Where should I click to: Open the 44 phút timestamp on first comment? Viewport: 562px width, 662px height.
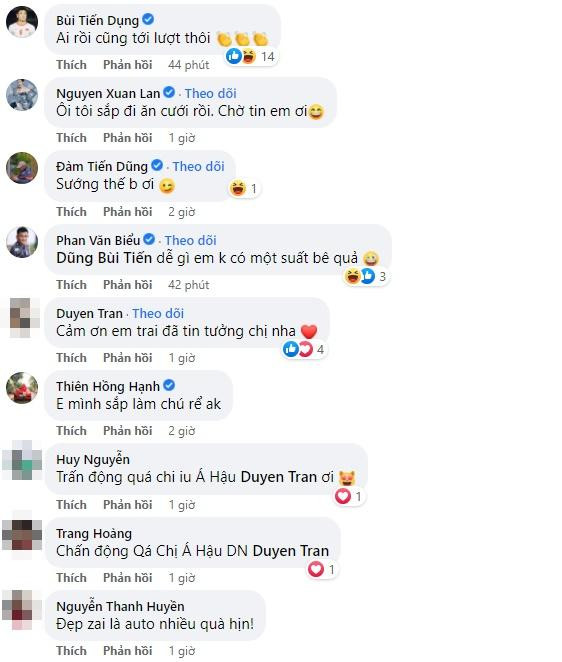(189, 65)
